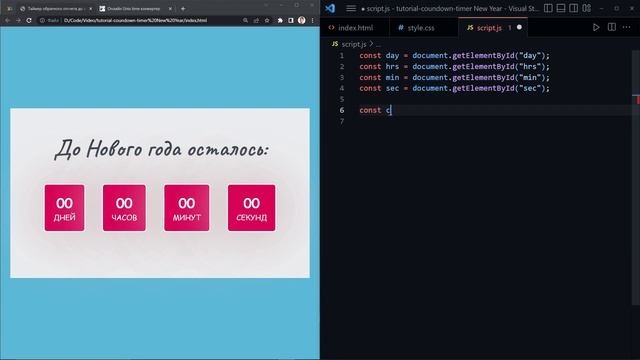
Task: Click the 'min' variable on line 3
Action: (392, 78)
